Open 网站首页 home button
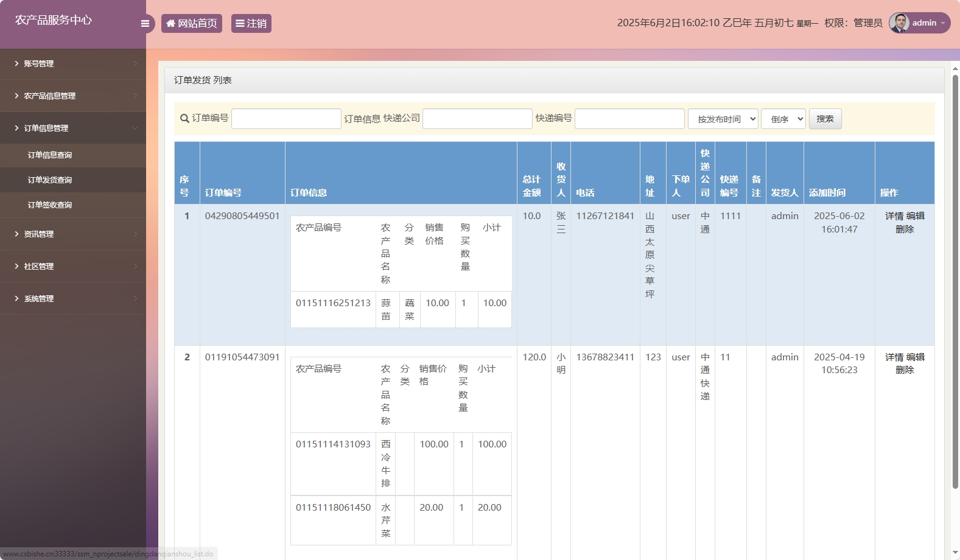 click(x=192, y=24)
